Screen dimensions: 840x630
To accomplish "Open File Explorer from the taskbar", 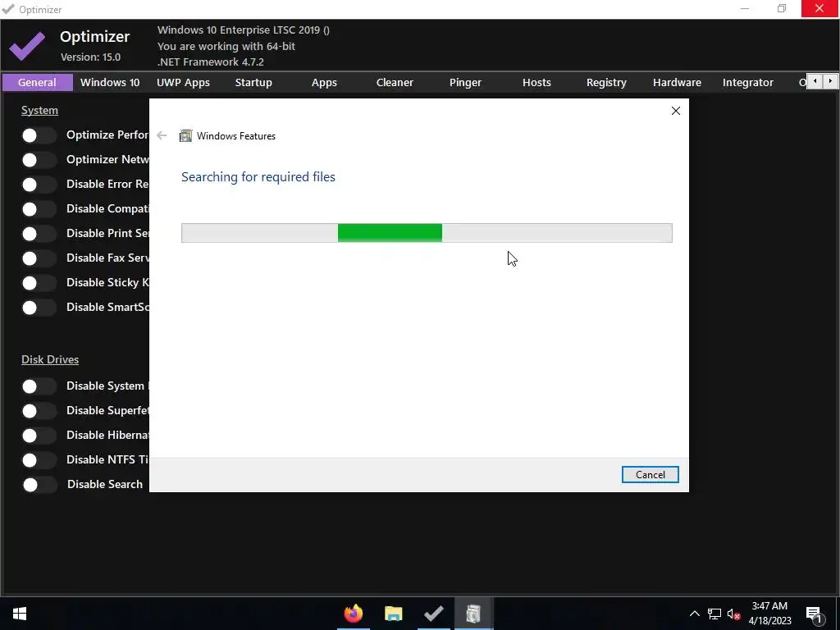I will tap(393, 614).
